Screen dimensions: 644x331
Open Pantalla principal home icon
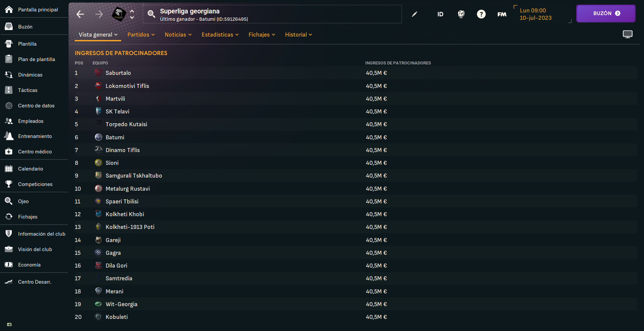9,9
